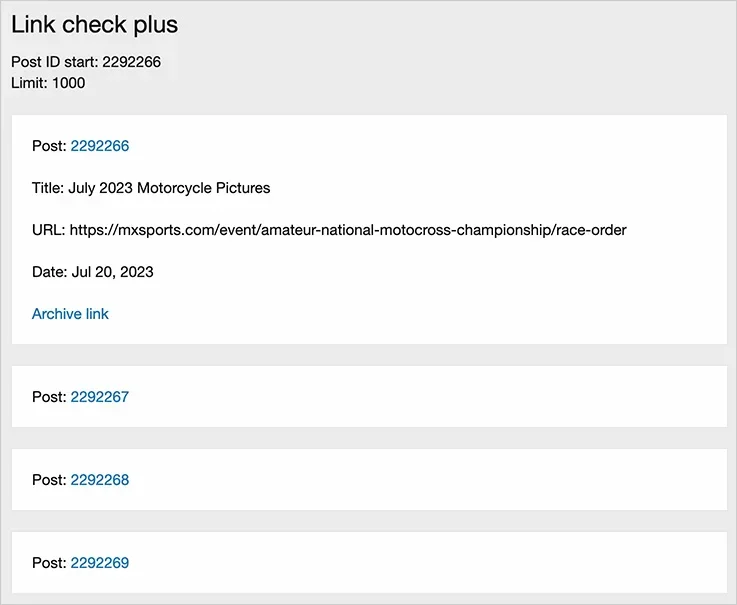Click the Archive link
This screenshot has height=605, width=737.
pyautogui.click(x=70, y=314)
